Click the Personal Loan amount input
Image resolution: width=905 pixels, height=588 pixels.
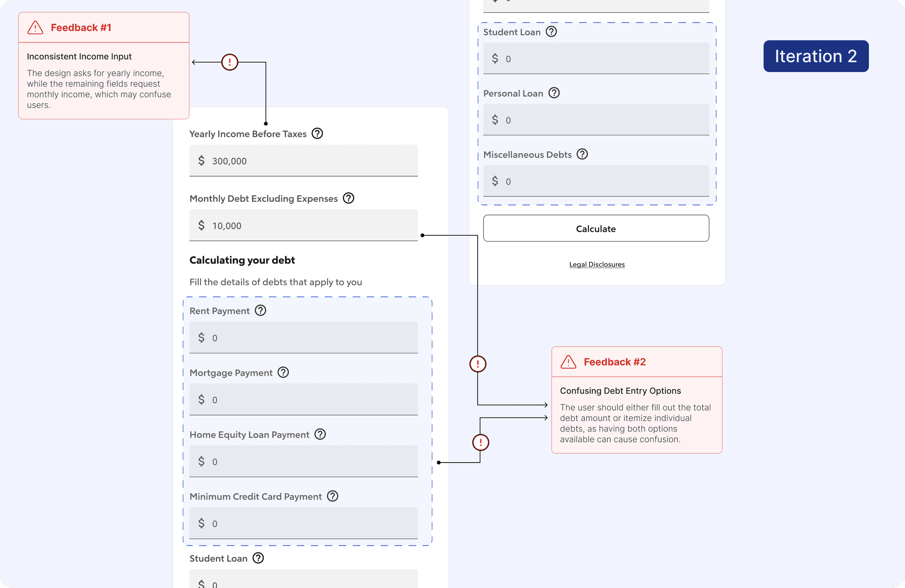596,120
